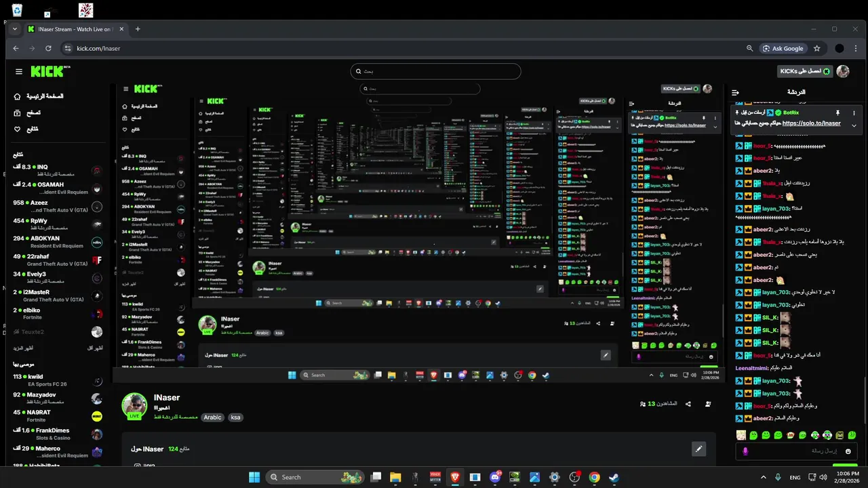868x488 pixels.
Task: Click the green send button under chat
Action: coord(845,466)
